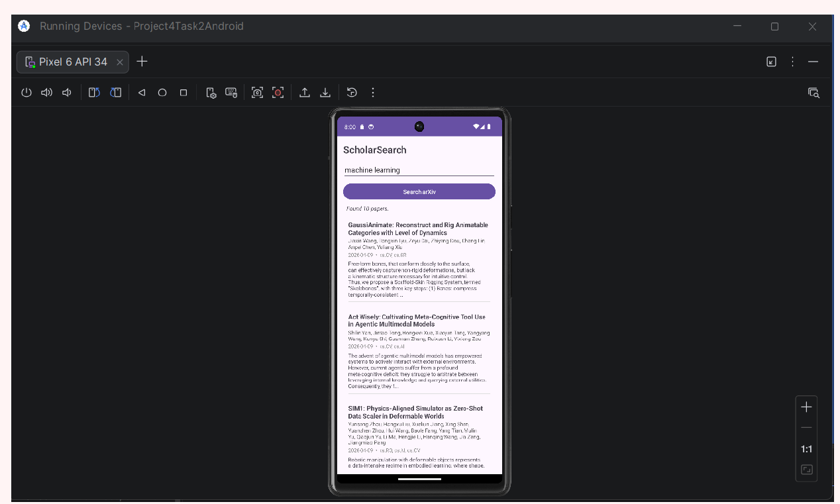
Task: Click the Android Studio logo icon
Action: (x=24, y=26)
